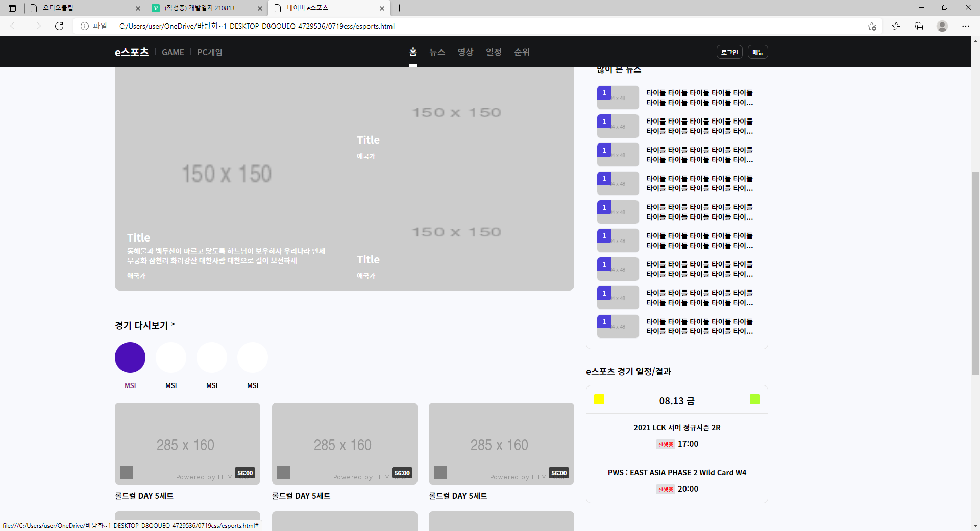The image size is (980, 531).
Task: Go to next date with green square
Action: [754, 399]
